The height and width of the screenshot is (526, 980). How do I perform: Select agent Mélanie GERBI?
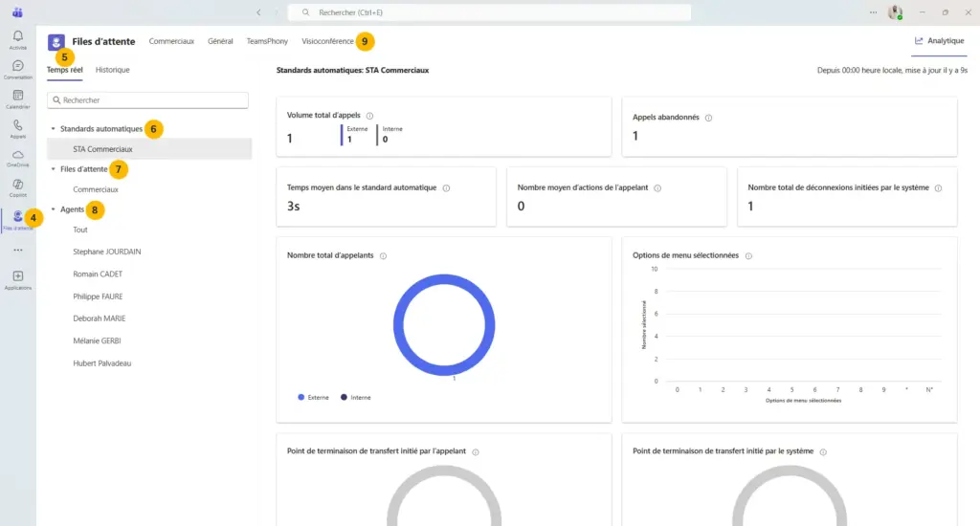97,341
